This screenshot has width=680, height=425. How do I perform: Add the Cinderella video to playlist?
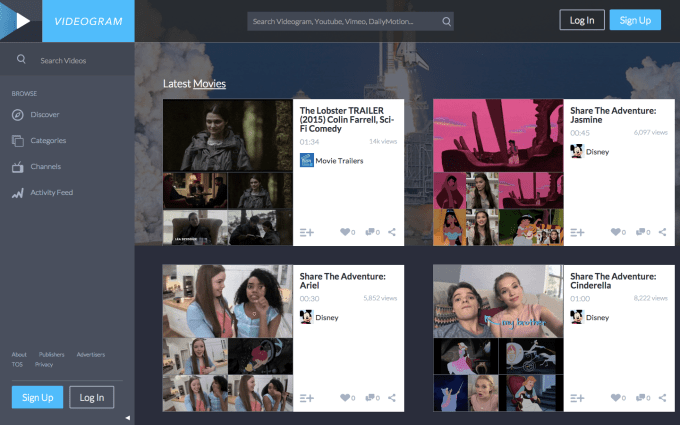coord(577,398)
